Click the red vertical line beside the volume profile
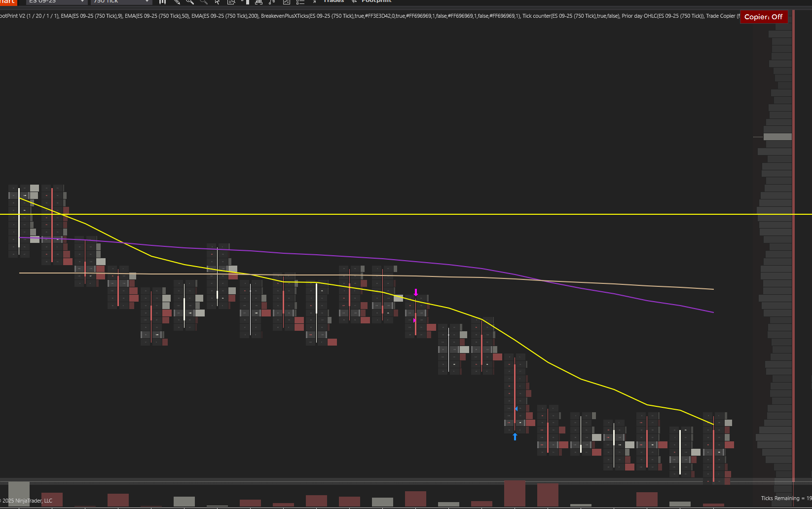Viewport: 812px width, 509px height. [793, 247]
